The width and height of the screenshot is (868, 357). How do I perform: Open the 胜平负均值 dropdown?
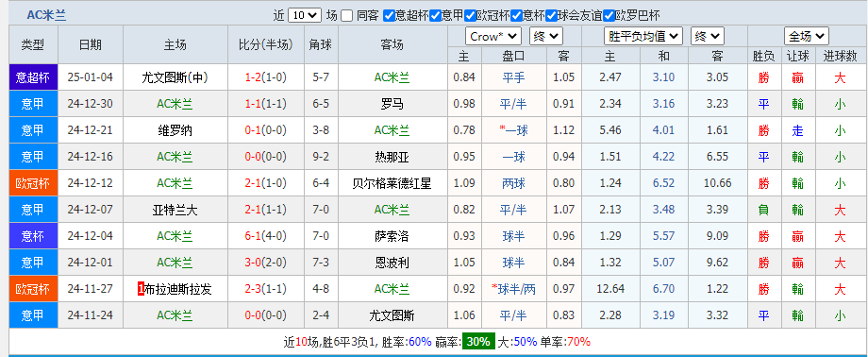pyautogui.click(x=643, y=37)
